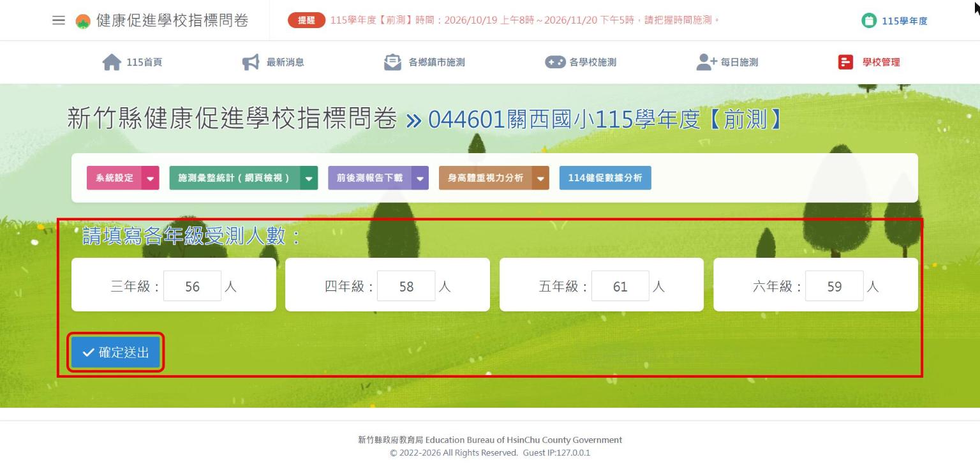Click the 各鄉鎮市施測 envelope icon
This screenshot has height=469, width=980.
click(392, 62)
